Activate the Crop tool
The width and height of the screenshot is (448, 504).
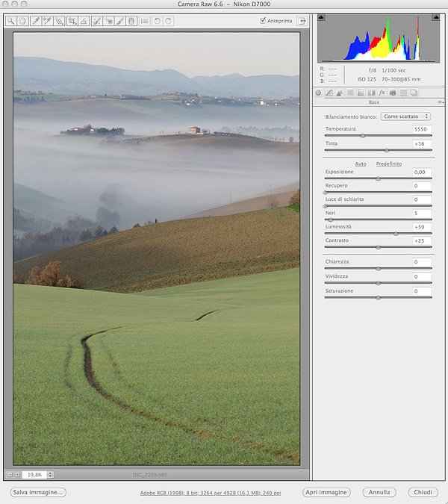pos(72,21)
